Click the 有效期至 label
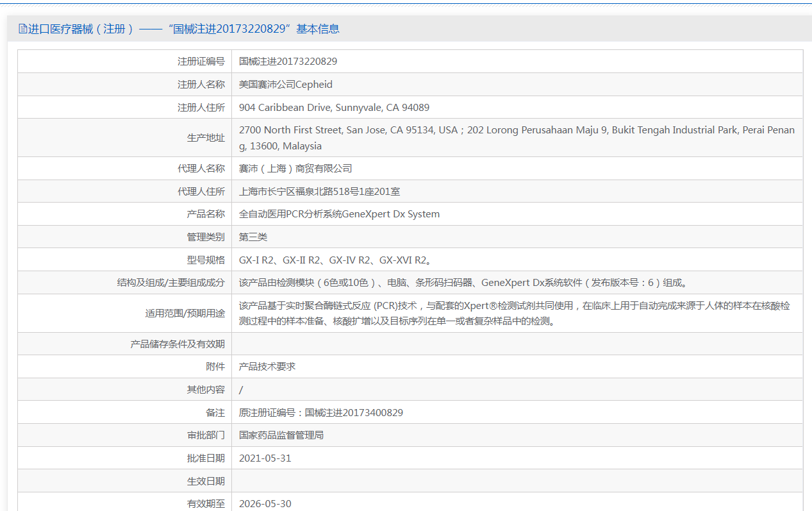Screen dimensions: 812x511 (206, 504)
